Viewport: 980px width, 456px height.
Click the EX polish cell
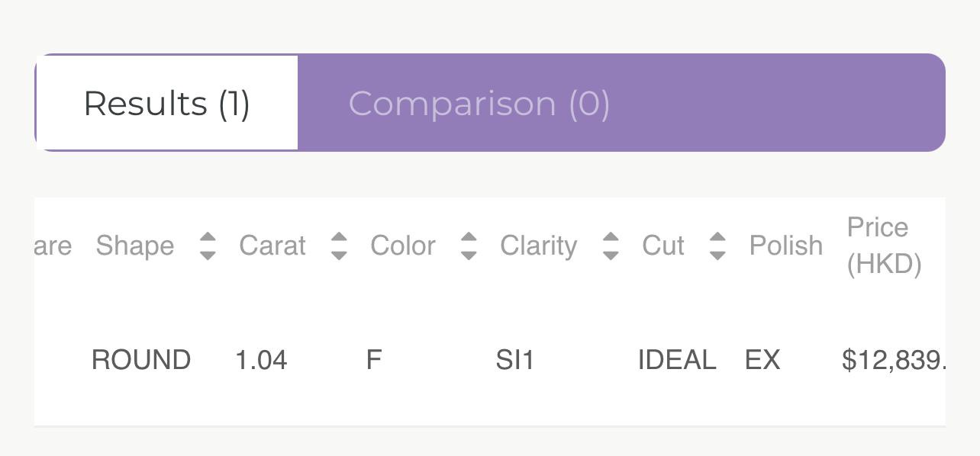click(x=762, y=360)
